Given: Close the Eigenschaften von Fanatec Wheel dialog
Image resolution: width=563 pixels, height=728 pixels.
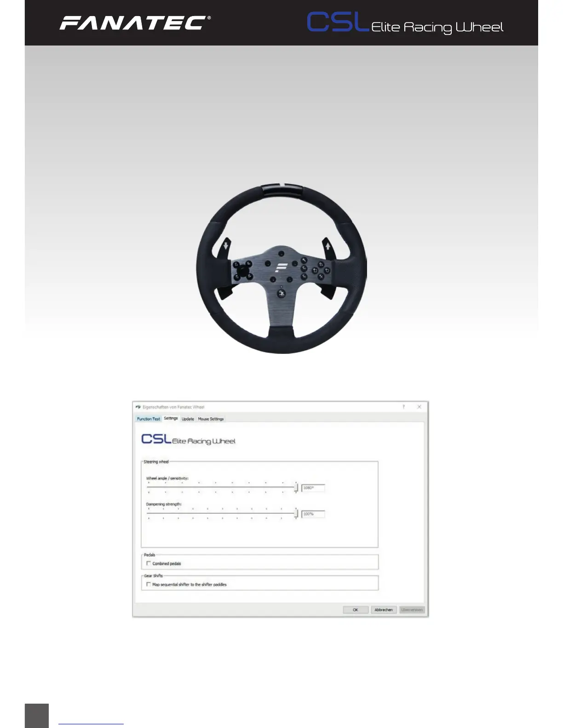Looking at the screenshot, I should (x=419, y=407).
